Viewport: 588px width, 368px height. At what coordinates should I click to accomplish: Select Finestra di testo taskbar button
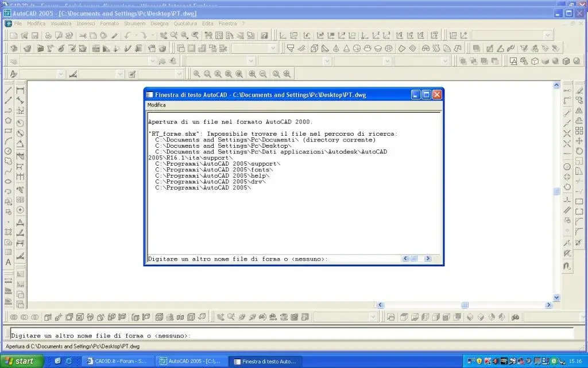[265, 361]
